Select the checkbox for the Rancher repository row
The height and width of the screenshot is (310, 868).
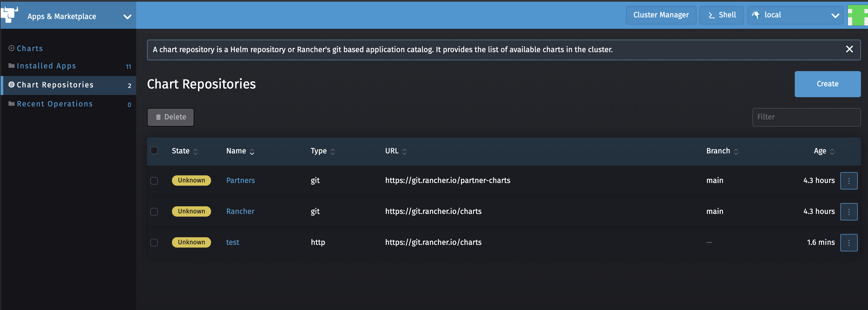click(154, 211)
